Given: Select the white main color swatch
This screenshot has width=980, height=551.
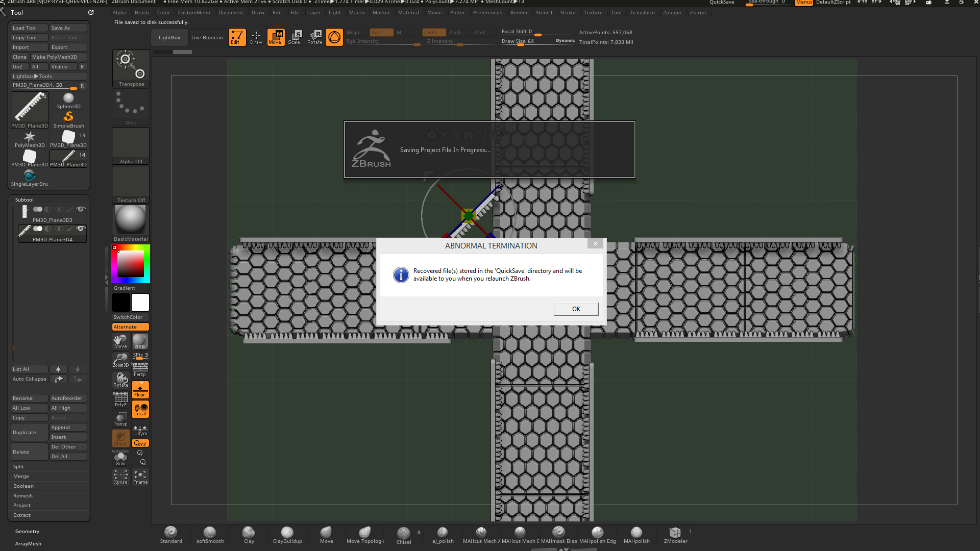Looking at the screenshot, I should [x=140, y=303].
